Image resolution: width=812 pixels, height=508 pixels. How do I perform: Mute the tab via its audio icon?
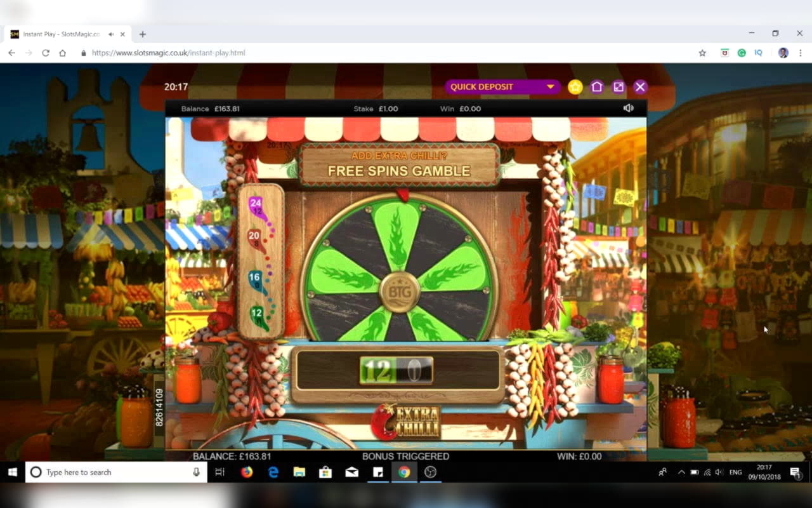coord(111,34)
